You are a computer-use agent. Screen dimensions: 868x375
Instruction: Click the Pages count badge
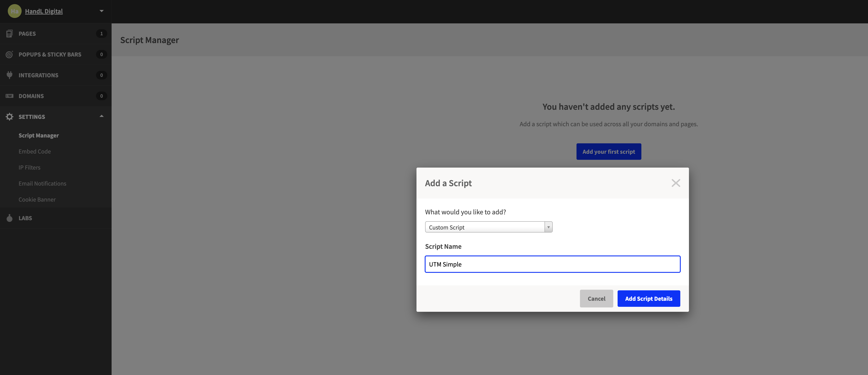click(x=101, y=33)
